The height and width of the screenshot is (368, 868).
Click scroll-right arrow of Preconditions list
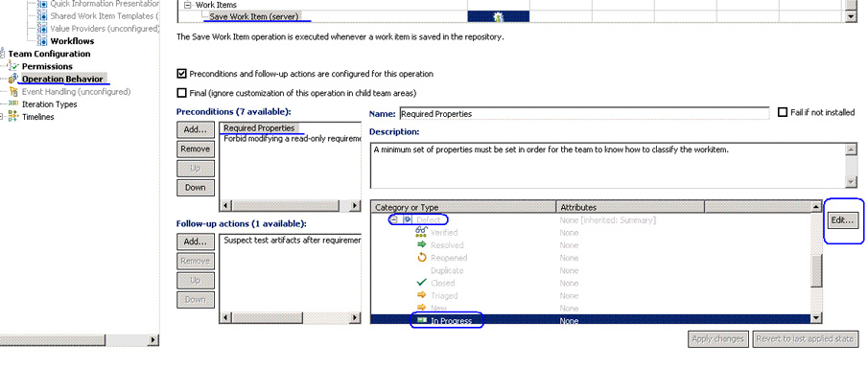(356, 205)
